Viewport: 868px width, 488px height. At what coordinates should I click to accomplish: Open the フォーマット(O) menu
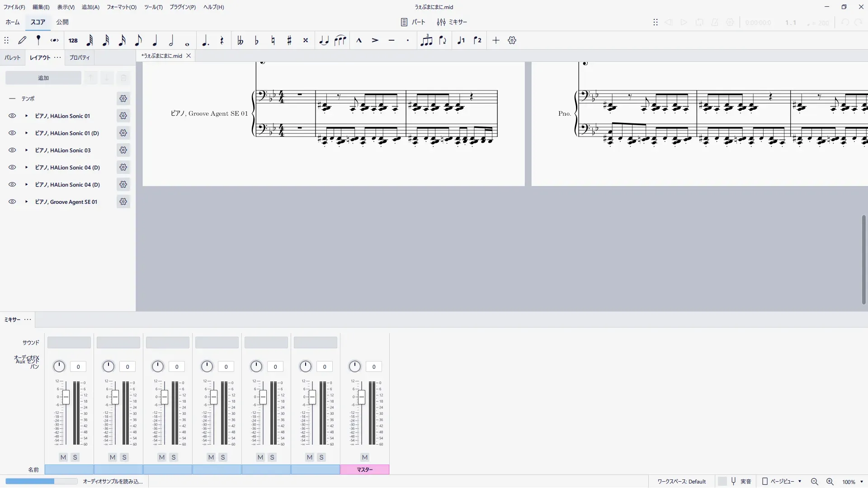(121, 7)
